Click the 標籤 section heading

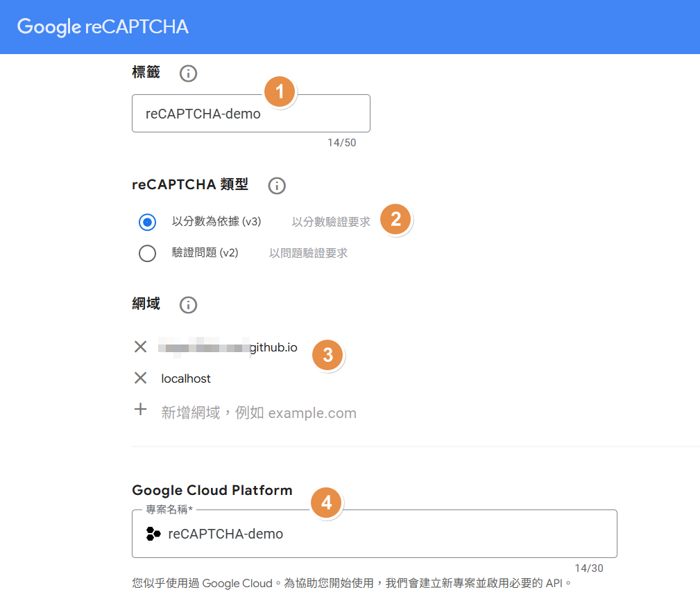tap(146, 72)
